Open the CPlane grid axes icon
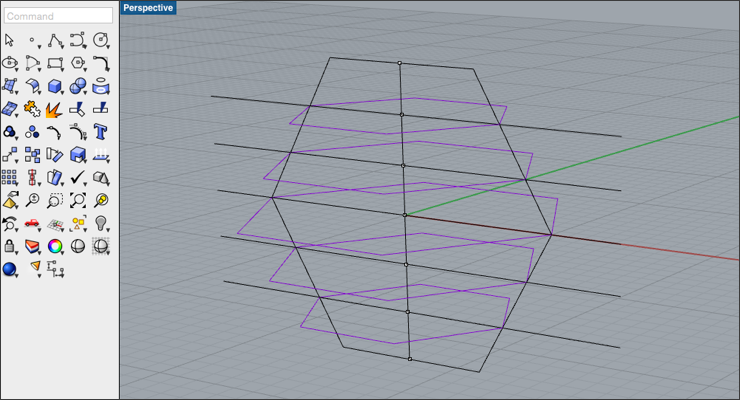740x400 pixels. pos(55,225)
